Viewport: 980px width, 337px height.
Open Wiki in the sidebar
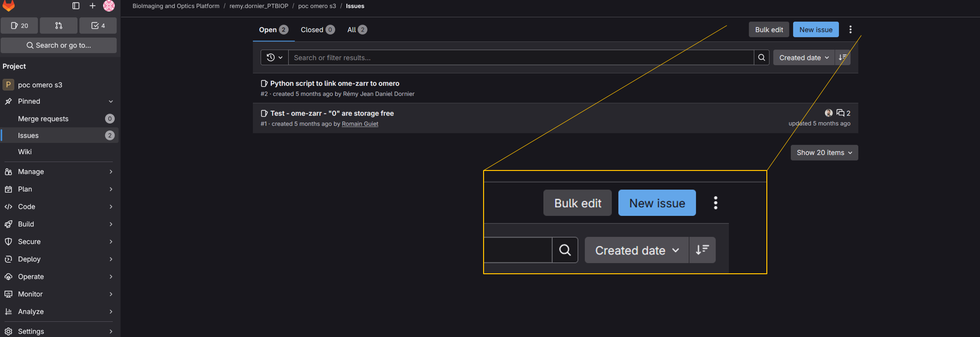tap(59, 152)
